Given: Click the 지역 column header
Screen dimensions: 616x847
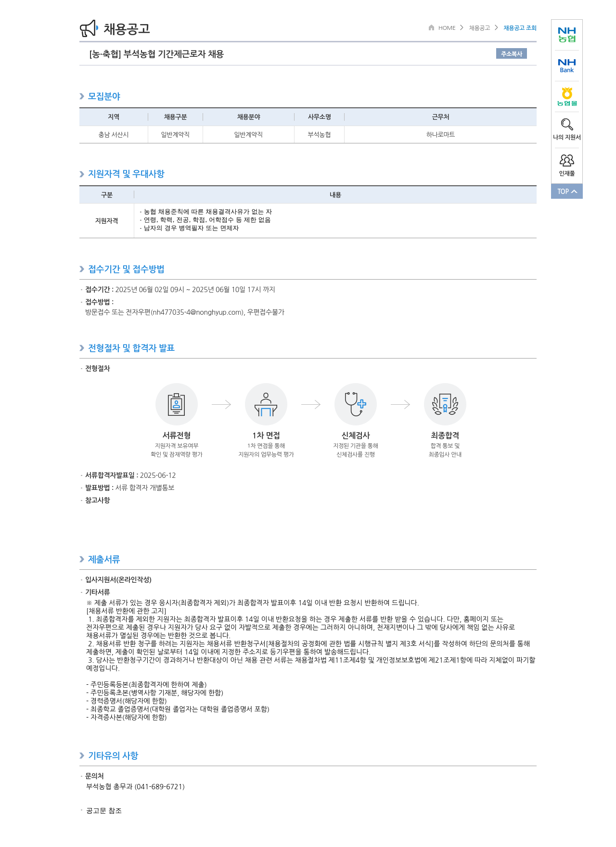Looking at the screenshot, I should click(x=114, y=117).
